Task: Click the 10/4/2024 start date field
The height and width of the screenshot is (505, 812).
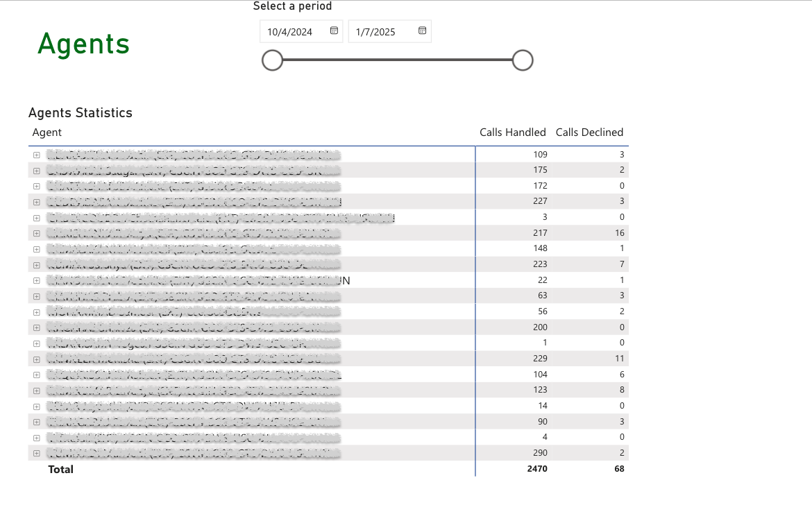Action: coord(290,32)
